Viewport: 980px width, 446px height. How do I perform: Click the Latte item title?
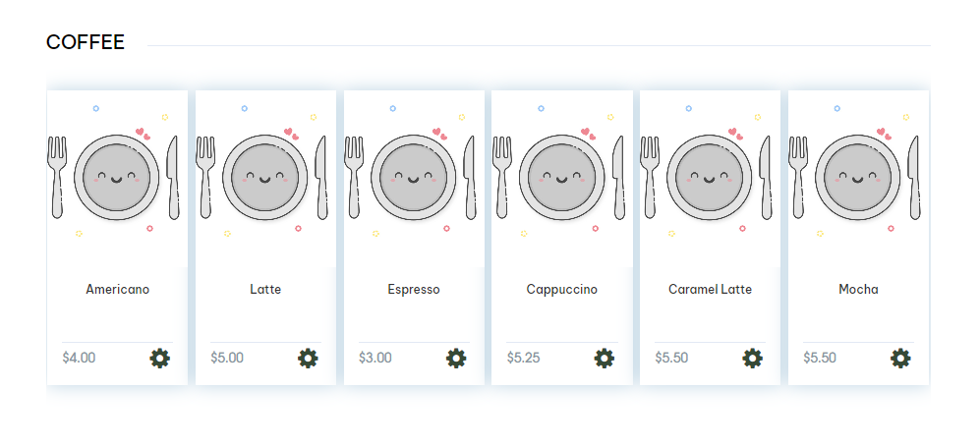265,290
